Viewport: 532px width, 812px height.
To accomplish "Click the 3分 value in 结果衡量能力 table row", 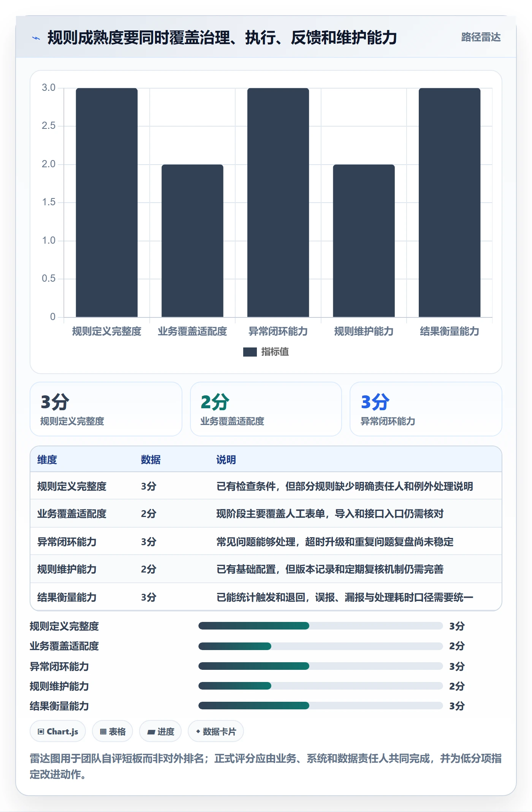I will tap(149, 597).
